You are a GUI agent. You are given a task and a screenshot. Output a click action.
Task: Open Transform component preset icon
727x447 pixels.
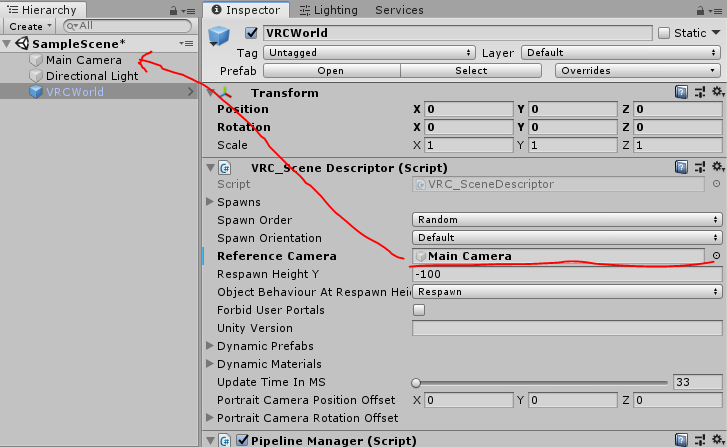pos(700,92)
